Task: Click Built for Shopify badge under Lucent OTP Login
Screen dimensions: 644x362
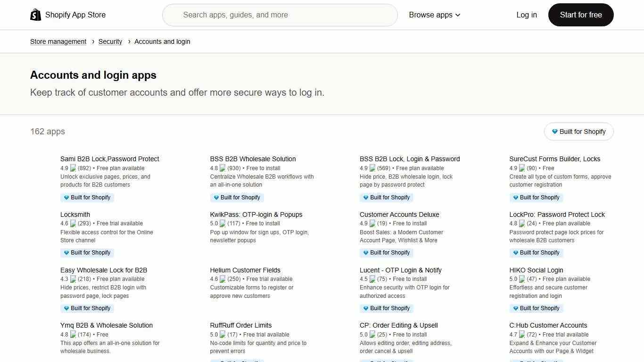Action: pyautogui.click(x=387, y=308)
